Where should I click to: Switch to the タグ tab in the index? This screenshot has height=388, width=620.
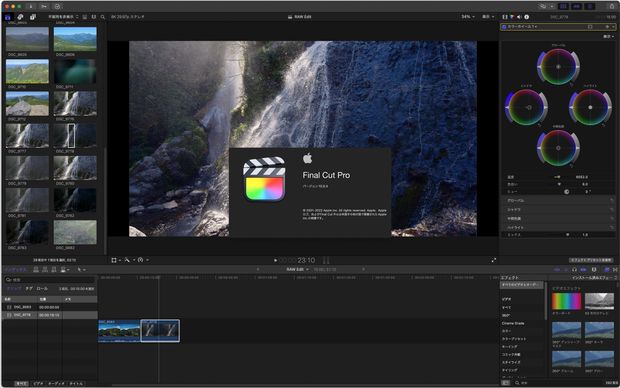tap(29, 289)
